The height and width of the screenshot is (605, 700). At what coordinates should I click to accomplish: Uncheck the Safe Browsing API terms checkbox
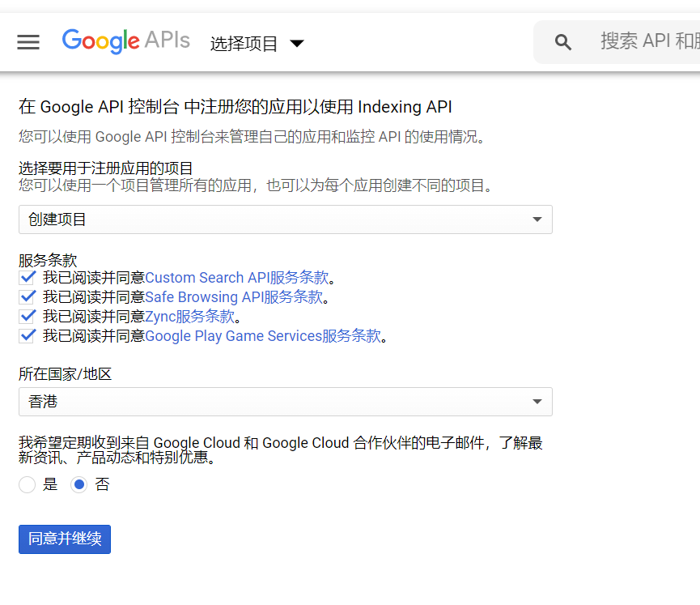tap(28, 296)
